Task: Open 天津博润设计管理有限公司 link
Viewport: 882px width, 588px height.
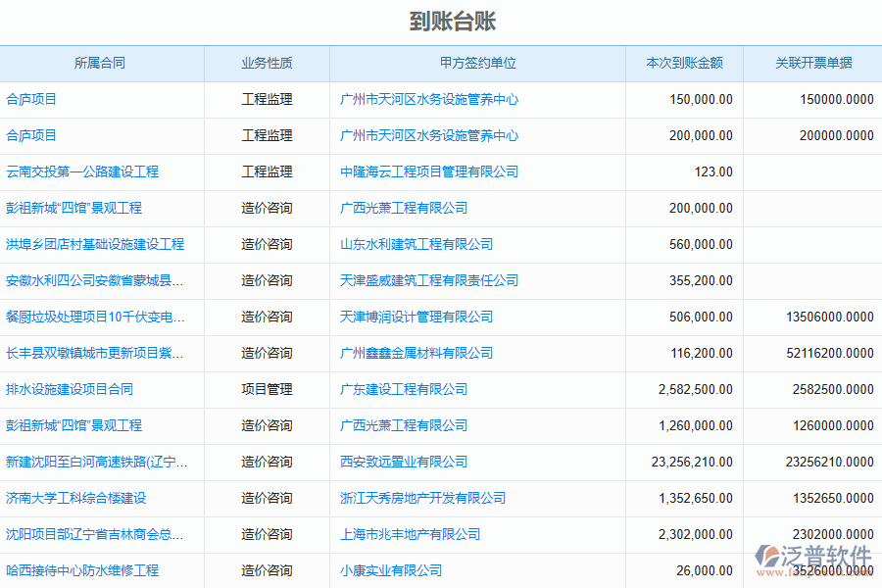Action: (x=416, y=317)
